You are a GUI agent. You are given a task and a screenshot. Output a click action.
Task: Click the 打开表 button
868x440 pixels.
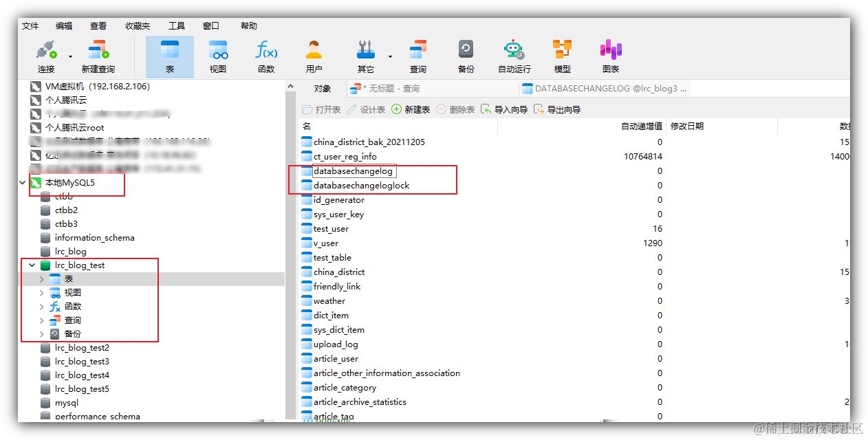(321, 109)
